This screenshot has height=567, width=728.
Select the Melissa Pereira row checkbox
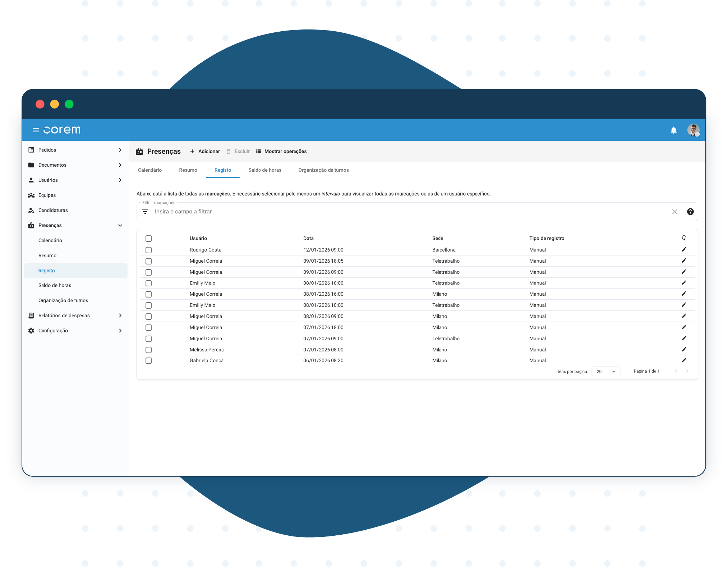point(148,350)
